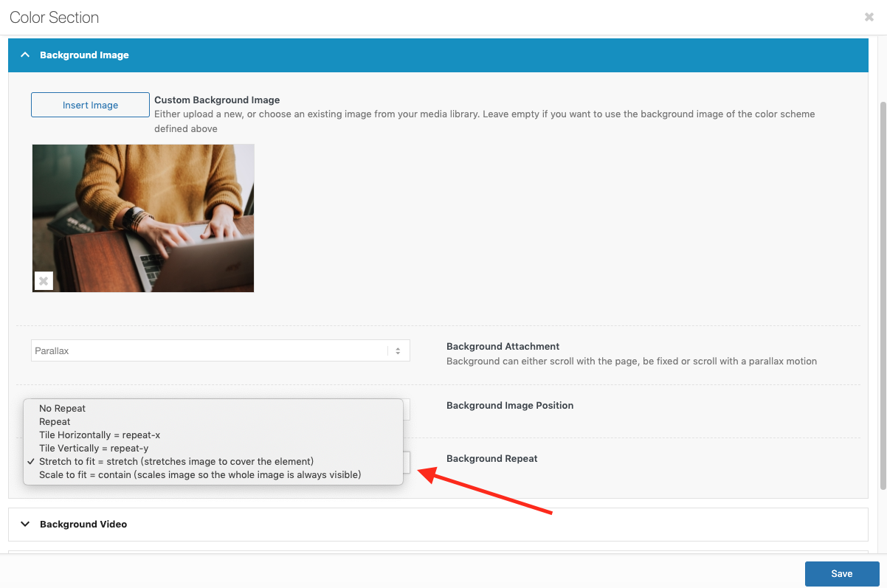This screenshot has width=887, height=588.
Task: Collapse the Background Image section chevron
Action: [25, 55]
